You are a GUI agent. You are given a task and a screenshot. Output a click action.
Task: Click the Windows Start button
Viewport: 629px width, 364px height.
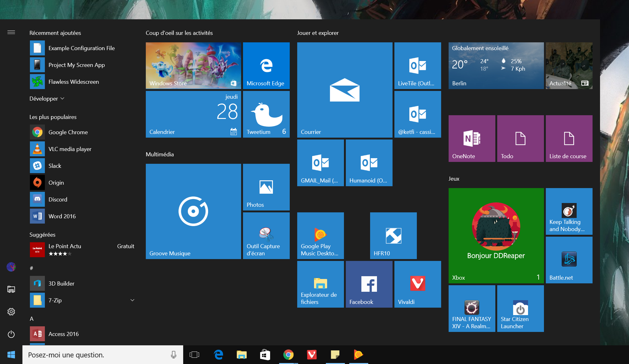11,355
